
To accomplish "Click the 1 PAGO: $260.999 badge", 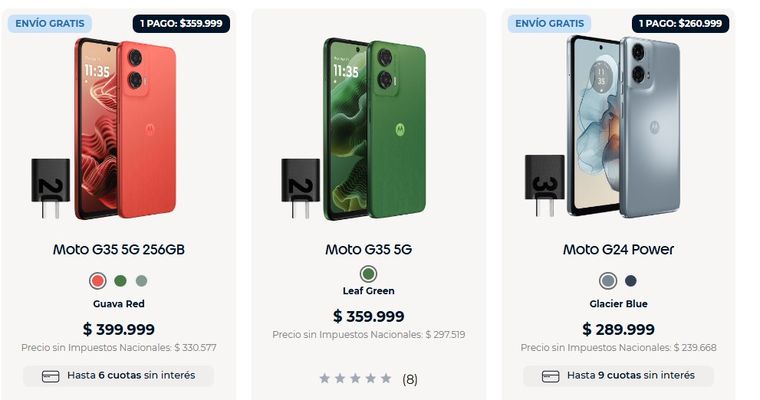I will pyautogui.click(x=679, y=23).
